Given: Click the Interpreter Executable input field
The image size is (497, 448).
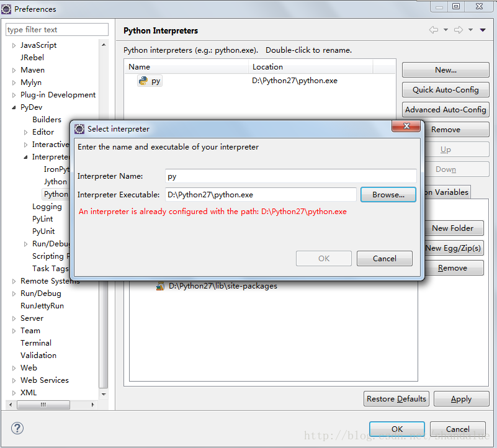Looking at the screenshot, I should point(261,194).
